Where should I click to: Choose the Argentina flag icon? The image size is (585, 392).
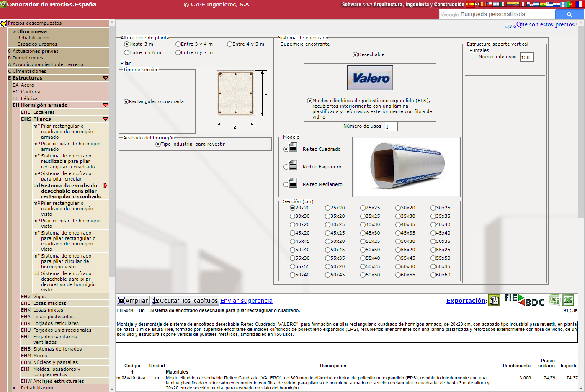(x=496, y=4)
